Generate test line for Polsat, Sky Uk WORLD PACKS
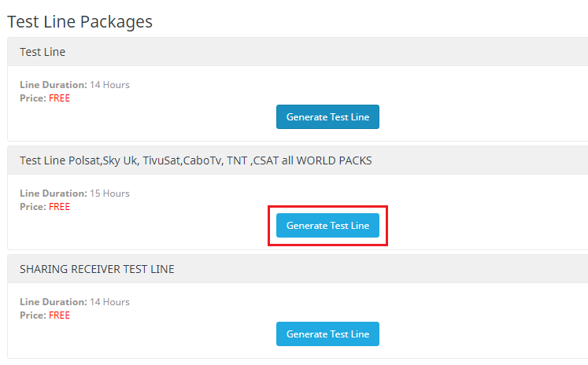This screenshot has height=365, width=588. click(327, 226)
